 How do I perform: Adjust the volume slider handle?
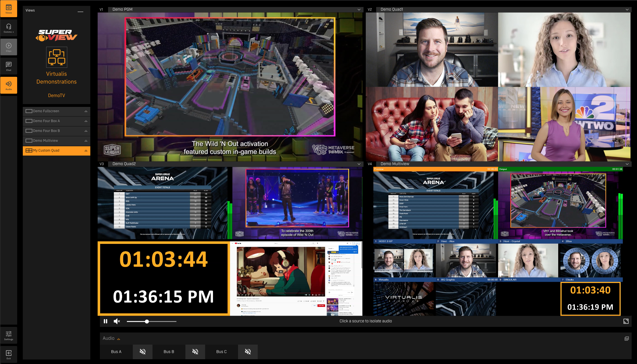(147, 321)
